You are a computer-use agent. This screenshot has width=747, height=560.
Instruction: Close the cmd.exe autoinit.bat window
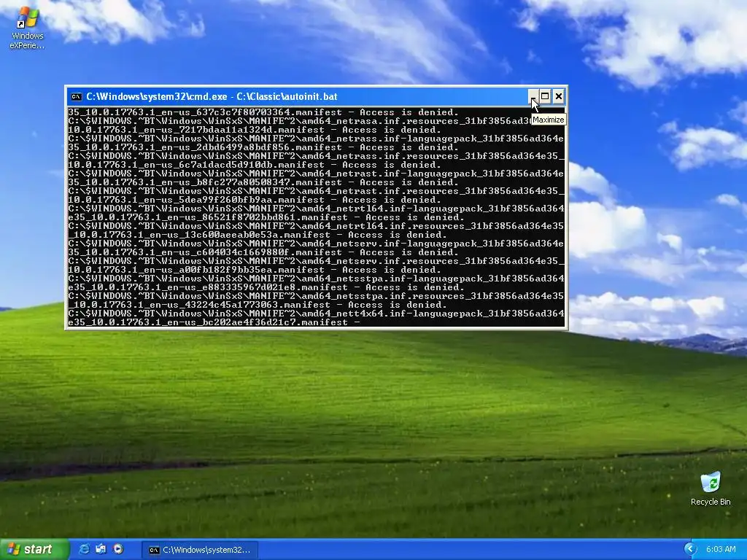pos(558,97)
